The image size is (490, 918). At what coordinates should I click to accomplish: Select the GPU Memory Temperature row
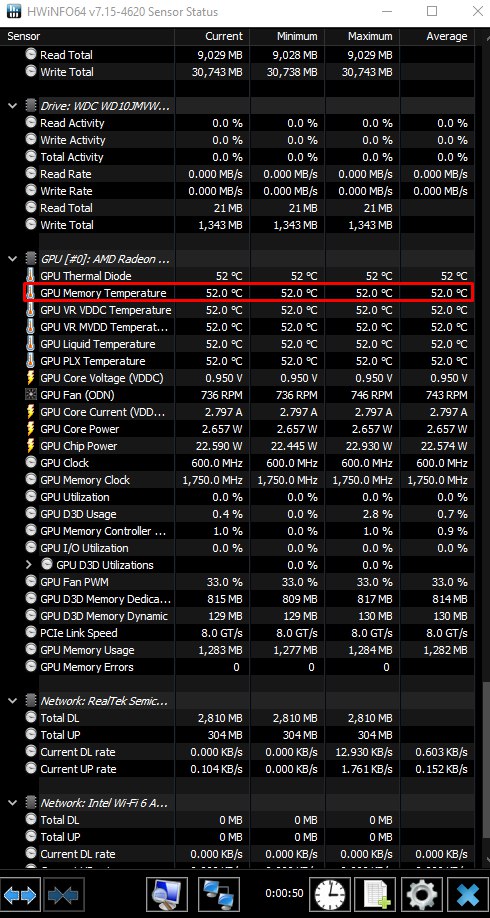248,293
